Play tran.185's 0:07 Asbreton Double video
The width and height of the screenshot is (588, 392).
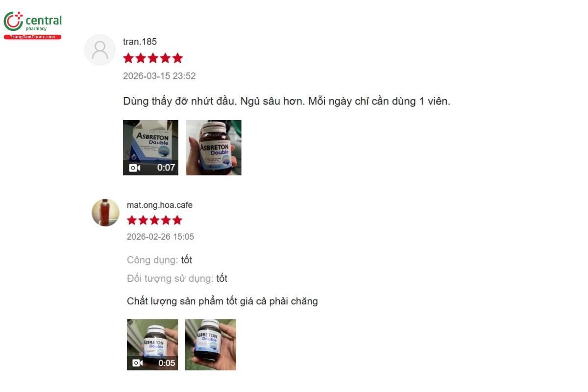pos(150,147)
